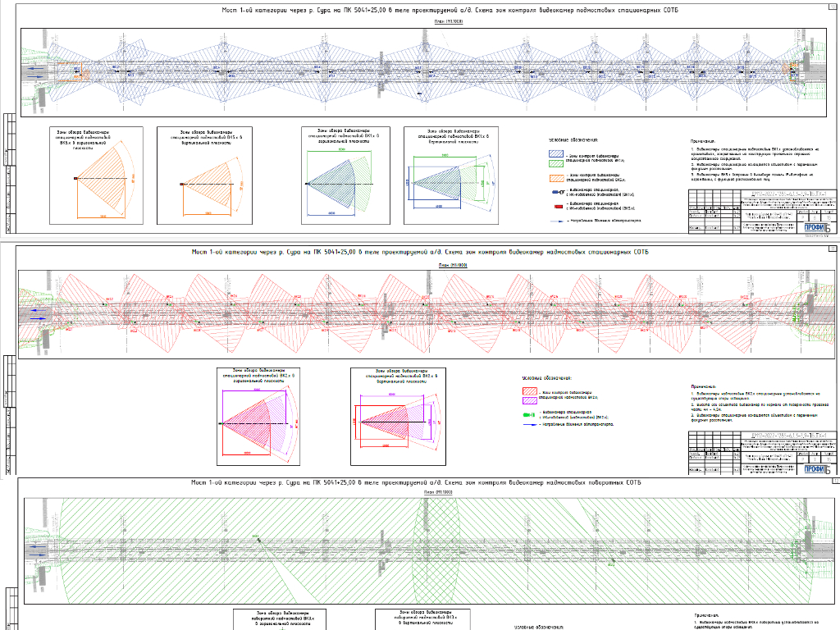Open the orange ВК5.х vertical plane view diagram

(x=204, y=176)
